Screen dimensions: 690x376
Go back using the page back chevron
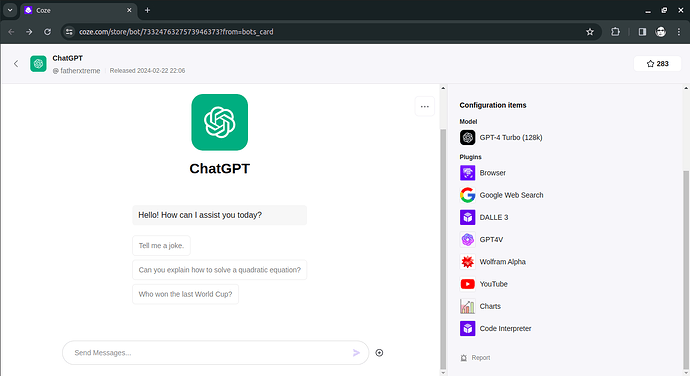click(x=16, y=64)
